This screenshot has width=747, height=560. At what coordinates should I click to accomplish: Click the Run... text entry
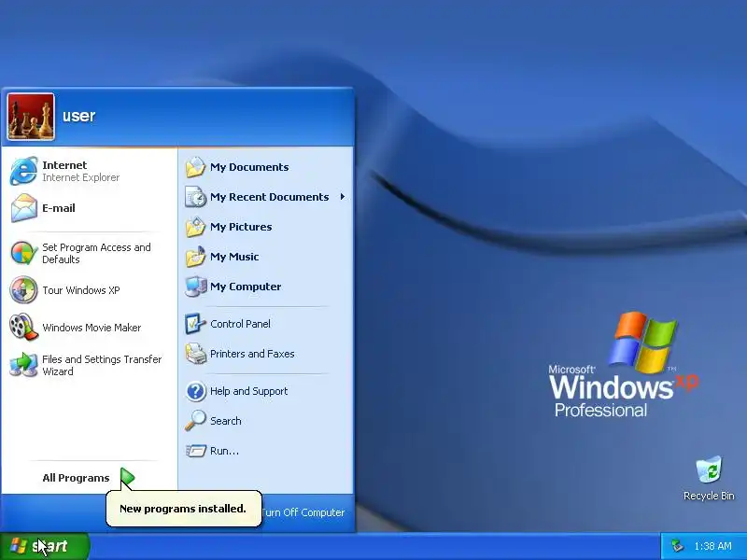tap(224, 451)
